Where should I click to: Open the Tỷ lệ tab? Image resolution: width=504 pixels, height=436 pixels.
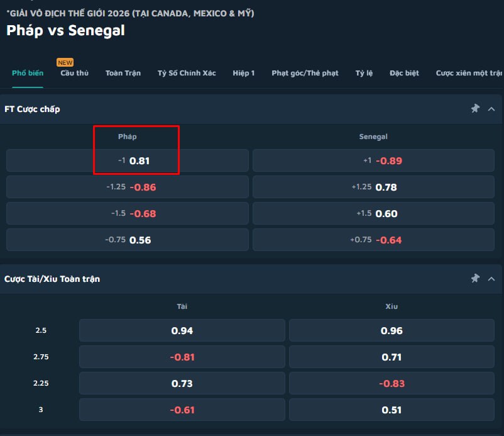click(364, 73)
